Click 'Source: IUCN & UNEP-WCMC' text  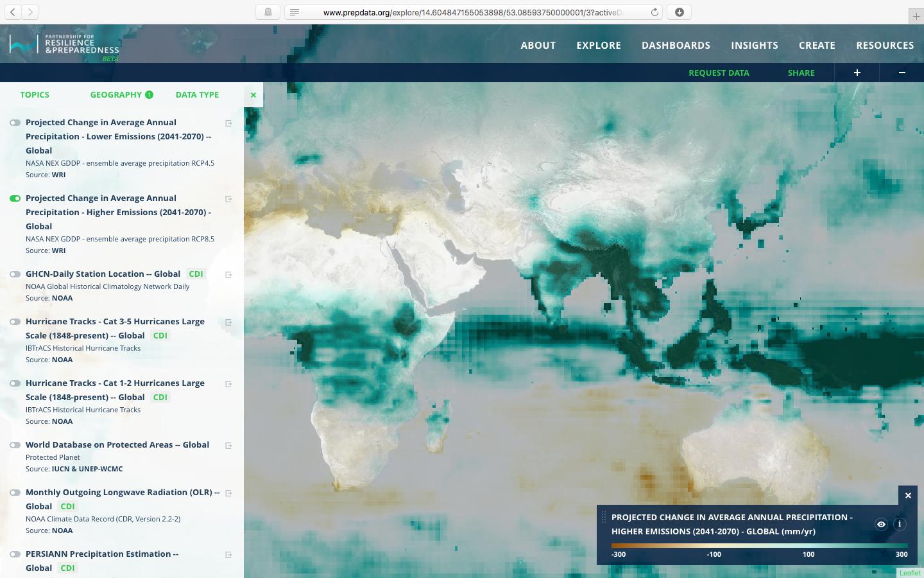(x=74, y=469)
